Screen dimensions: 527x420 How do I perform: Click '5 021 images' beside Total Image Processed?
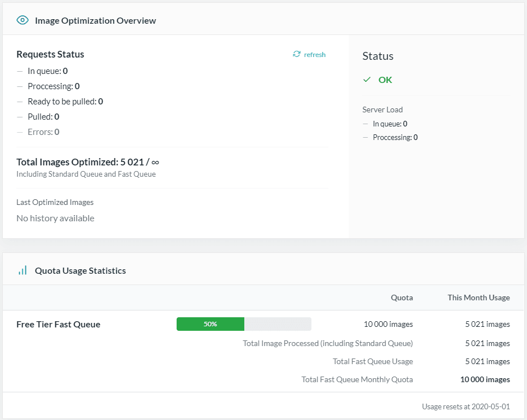pos(488,343)
